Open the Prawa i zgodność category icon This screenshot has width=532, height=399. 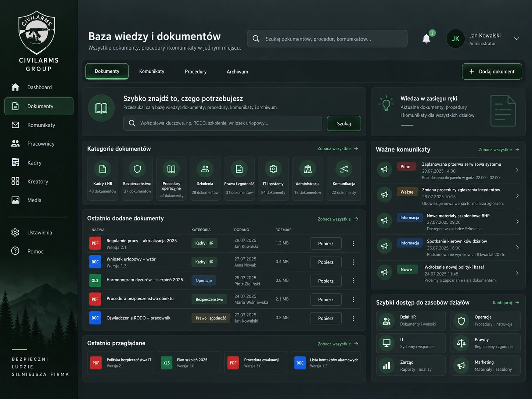(239, 169)
